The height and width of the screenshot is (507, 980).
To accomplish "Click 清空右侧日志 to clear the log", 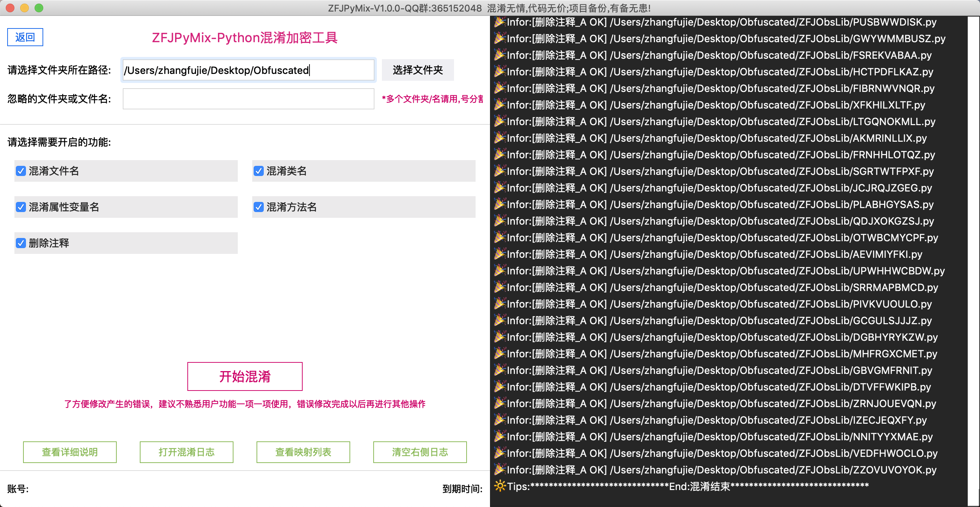I will point(420,452).
